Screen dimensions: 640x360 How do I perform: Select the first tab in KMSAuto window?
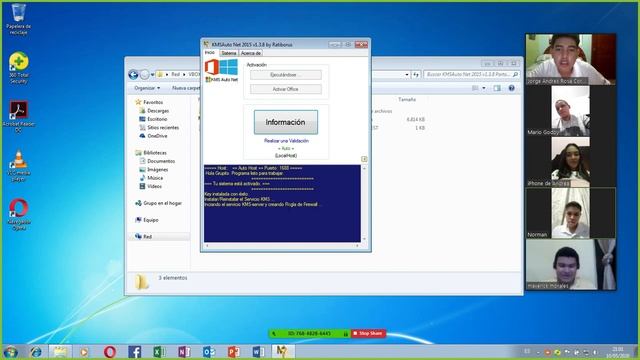point(210,53)
